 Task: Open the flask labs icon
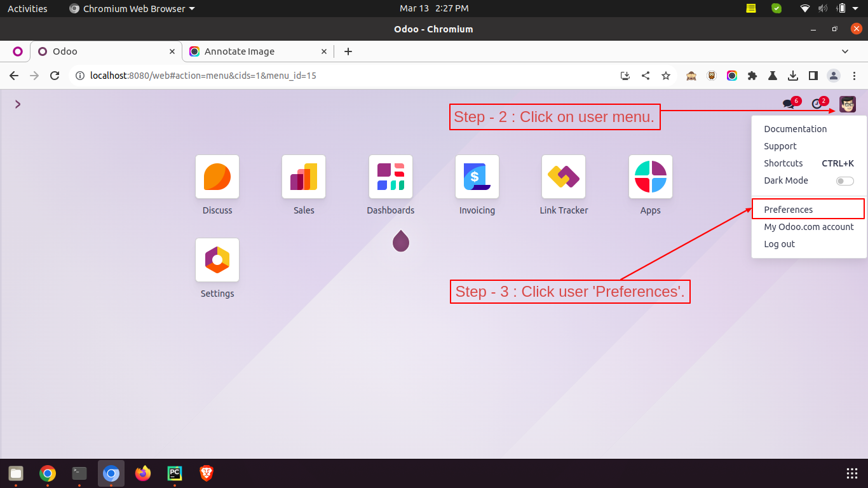[x=773, y=76]
